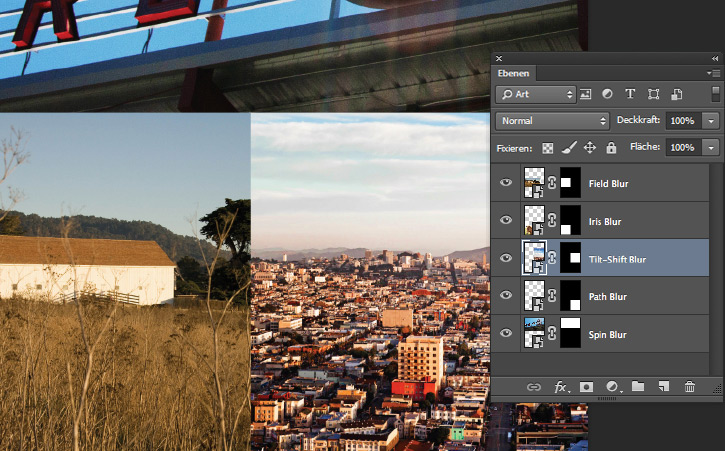Filter layers by pixel layer icon
Image resolution: width=725 pixels, height=451 pixels.
click(x=585, y=94)
